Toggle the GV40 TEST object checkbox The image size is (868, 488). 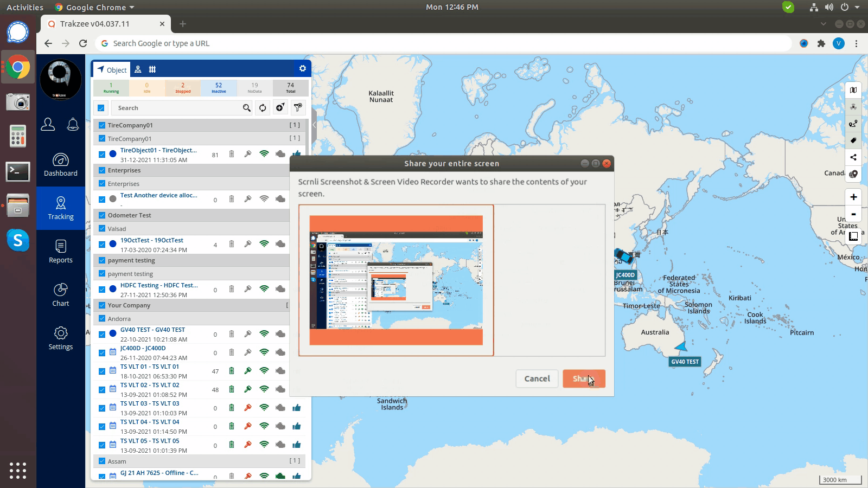pyautogui.click(x=102, y=334)
